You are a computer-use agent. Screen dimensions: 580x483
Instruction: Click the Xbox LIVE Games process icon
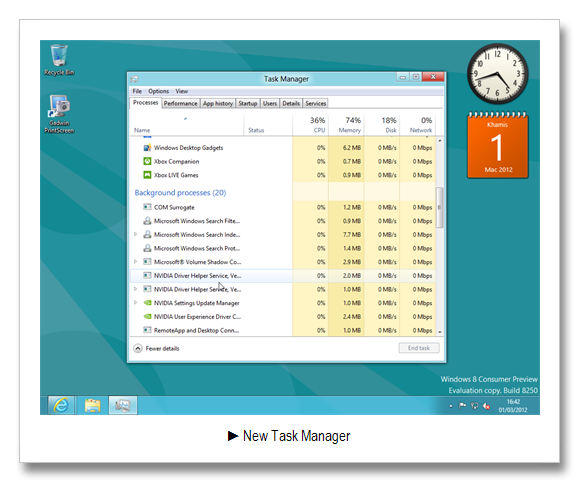[x=147, y=175]
